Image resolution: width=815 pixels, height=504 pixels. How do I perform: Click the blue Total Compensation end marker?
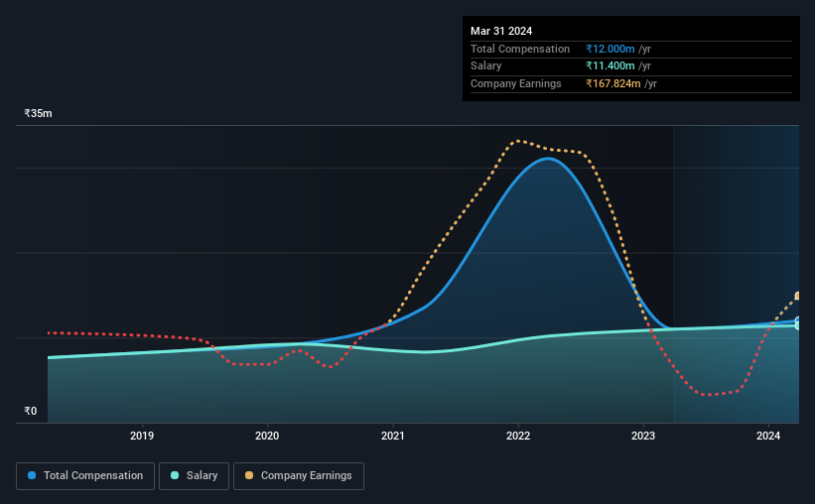[x=797, y=320]
